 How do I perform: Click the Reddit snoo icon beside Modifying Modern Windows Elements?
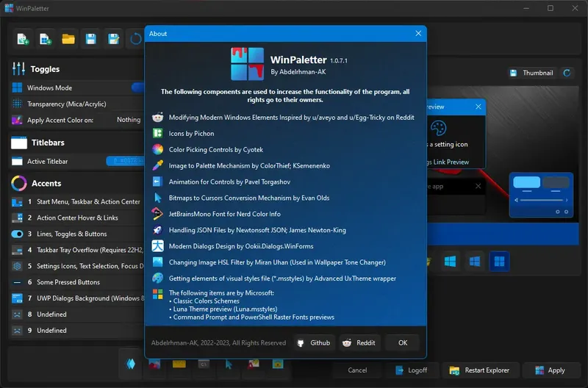157,118
